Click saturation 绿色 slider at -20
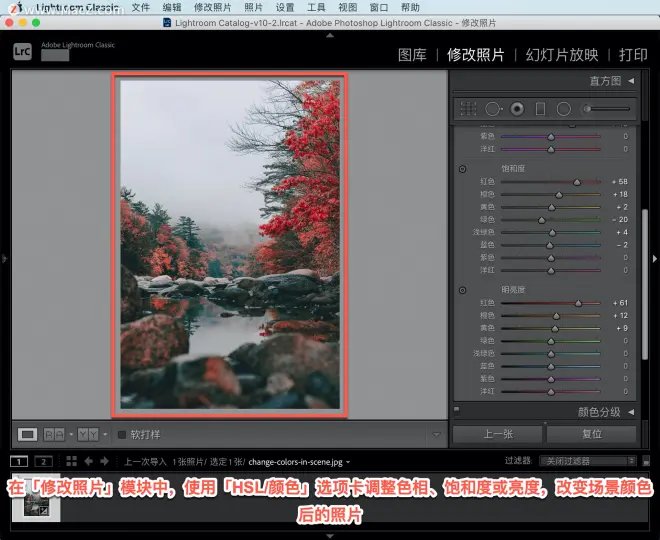660x540 pixels. point(542,220)
